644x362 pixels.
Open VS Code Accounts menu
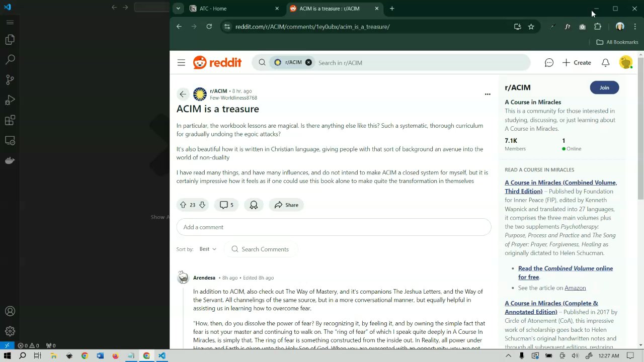10,311
